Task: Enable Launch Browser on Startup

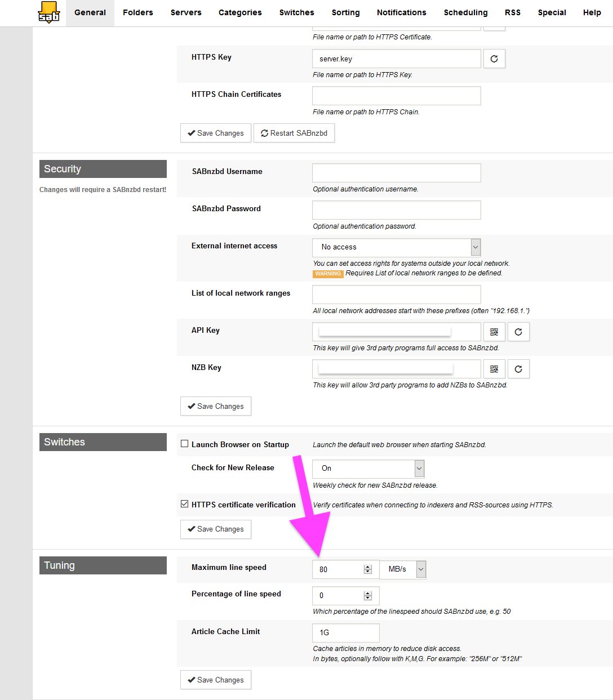Action: (184, 443)
